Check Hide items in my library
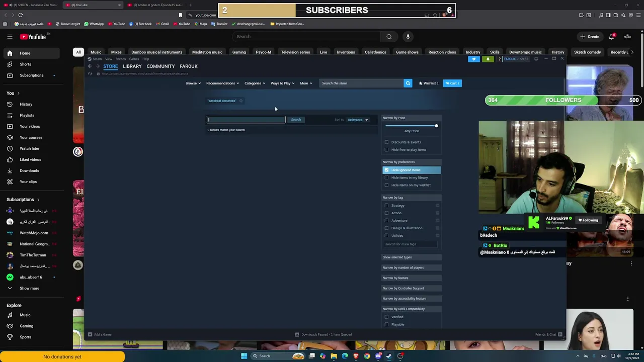Image resolution: width=644 pixels, height=362 pixels. [387, 177]
